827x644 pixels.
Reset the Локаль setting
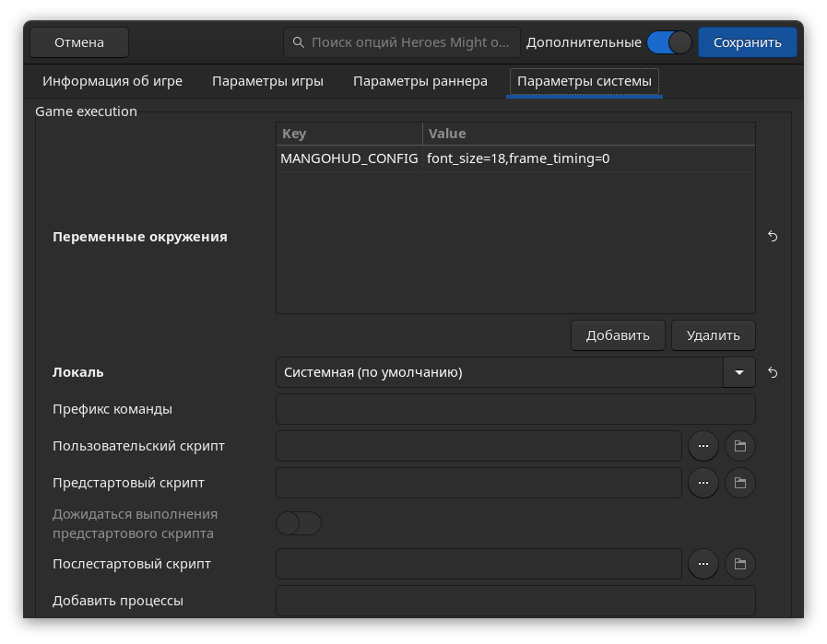773,372
